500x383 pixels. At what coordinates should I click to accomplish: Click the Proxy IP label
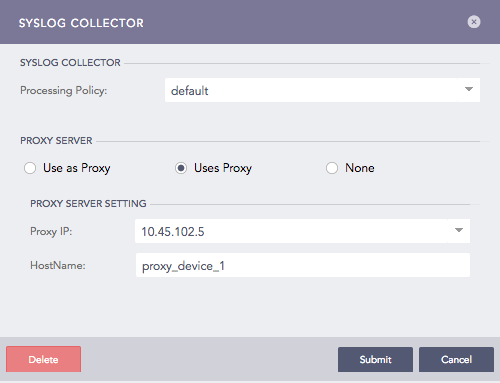[x=51, y=231]
